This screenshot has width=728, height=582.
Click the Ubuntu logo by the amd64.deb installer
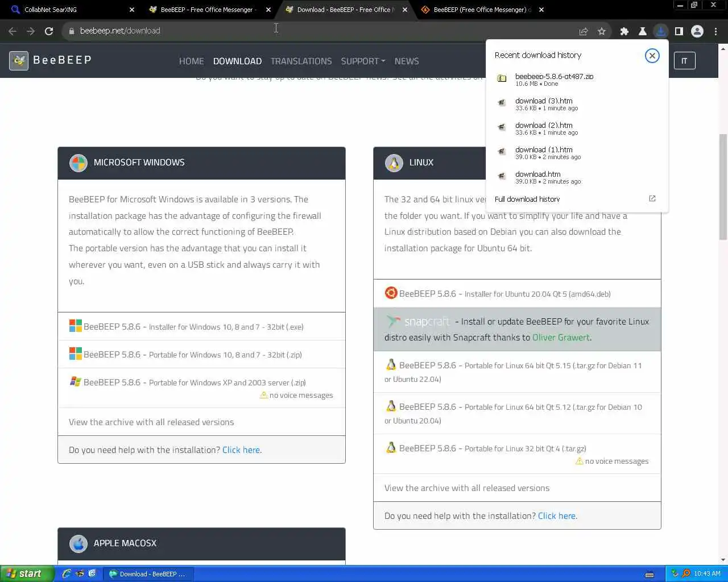391,293
